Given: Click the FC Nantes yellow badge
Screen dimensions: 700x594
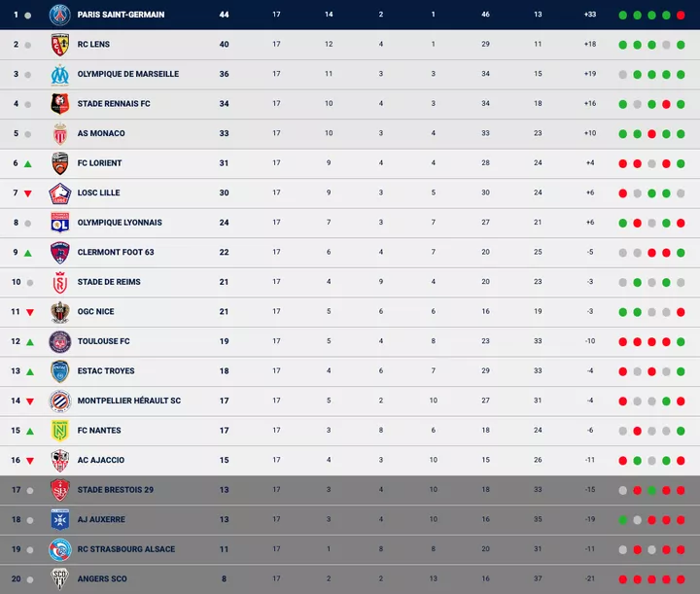Looking at the screenshot, I should point(60,430).
